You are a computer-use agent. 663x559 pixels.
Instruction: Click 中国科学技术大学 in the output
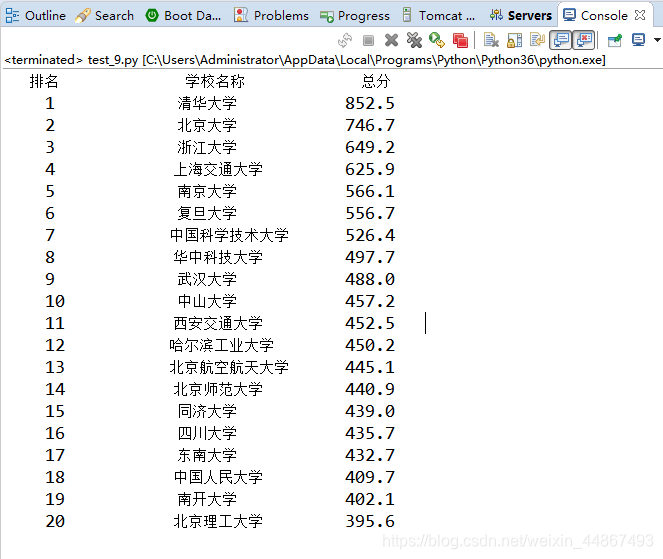point(229,235)
